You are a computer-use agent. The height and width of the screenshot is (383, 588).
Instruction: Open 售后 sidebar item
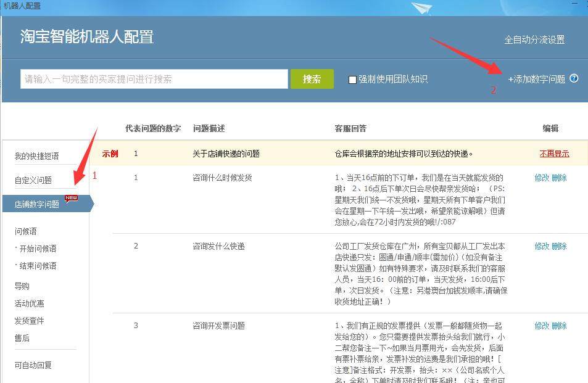tap(22, 338)
